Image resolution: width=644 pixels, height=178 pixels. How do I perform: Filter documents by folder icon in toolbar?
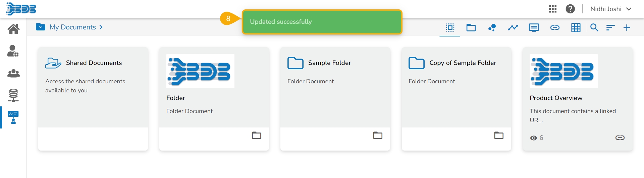[x=471, y=27]
